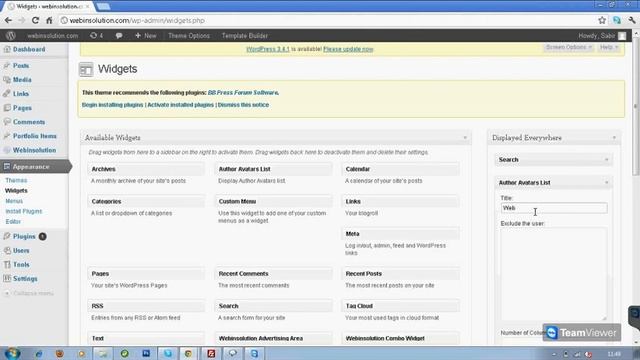Select the Tag Cloud available widget
640x360 pixels.
(400, 306)
